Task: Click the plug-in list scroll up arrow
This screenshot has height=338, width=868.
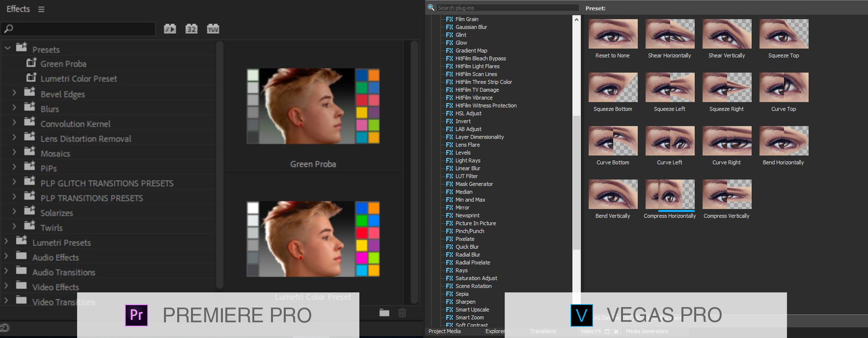Action: [x=576, y=20]
